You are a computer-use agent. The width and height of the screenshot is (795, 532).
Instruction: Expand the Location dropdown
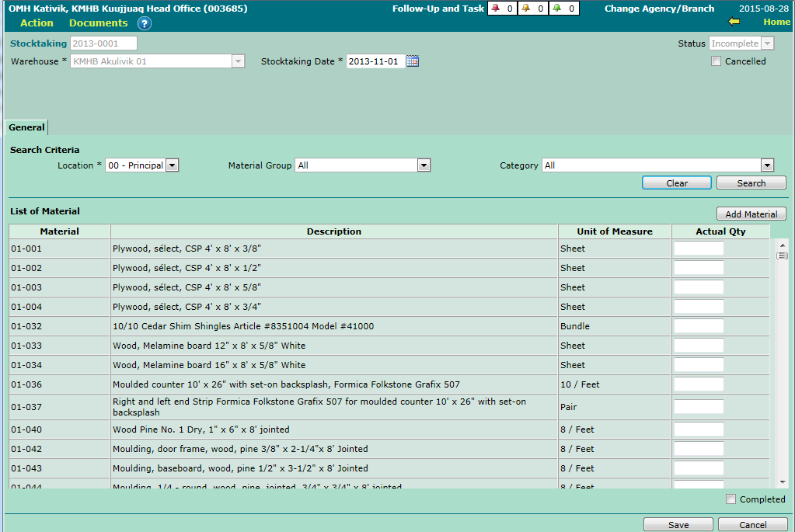[173, 165]
